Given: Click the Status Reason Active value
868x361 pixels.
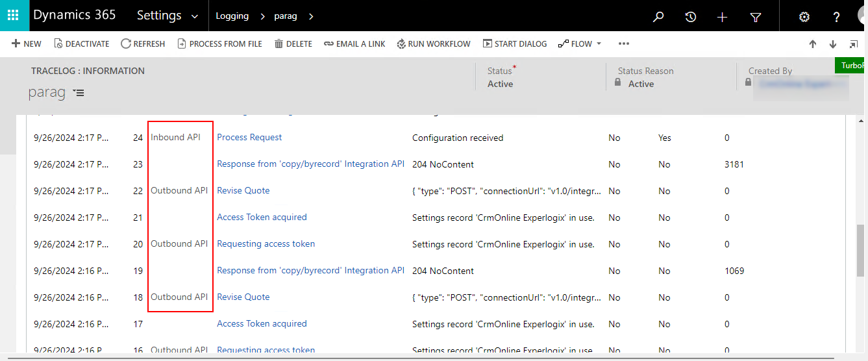Looking at the screenshot, I should click(x=641, y=84).
